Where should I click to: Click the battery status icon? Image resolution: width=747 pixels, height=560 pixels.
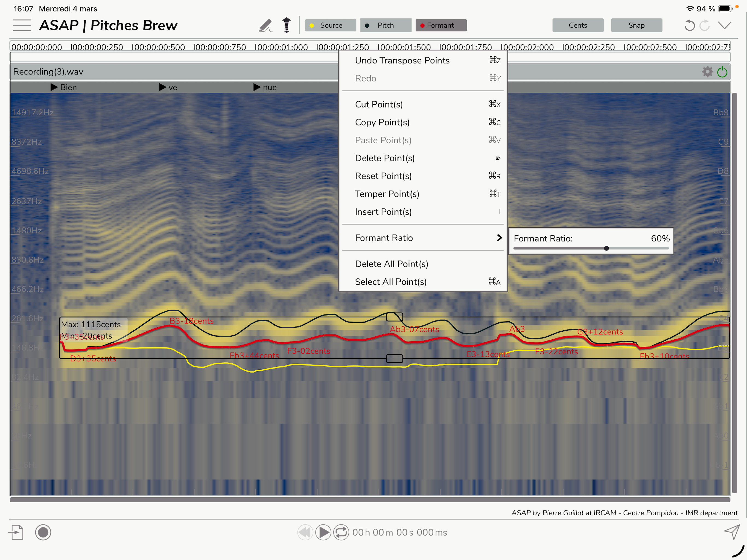(x=725, y=8)
